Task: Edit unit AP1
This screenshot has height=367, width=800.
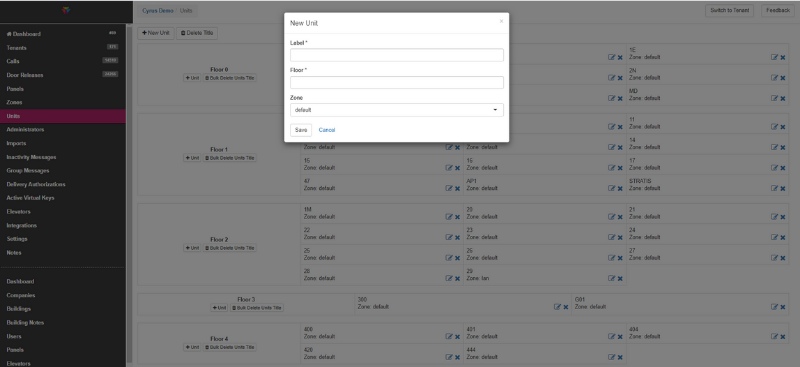Action: click(611, 188)
